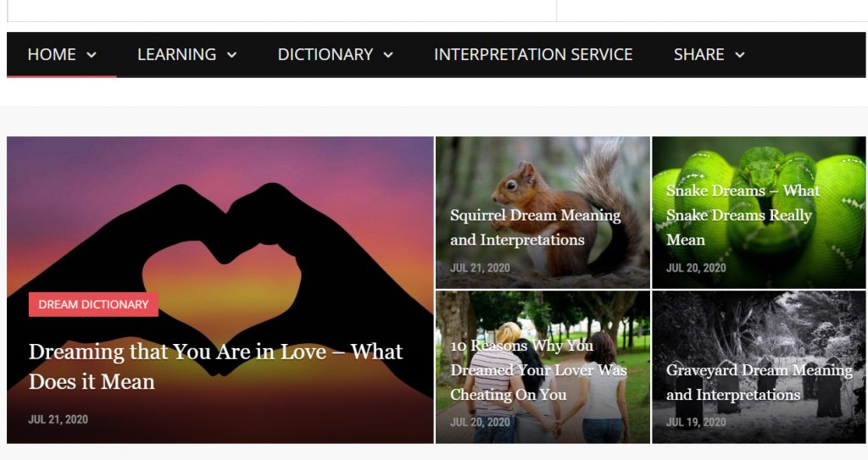The height and width of the screenshot is (460, 868).
Task: Open Graveyard Dream Meaning and Interpretations article
Action: point(759,382)
